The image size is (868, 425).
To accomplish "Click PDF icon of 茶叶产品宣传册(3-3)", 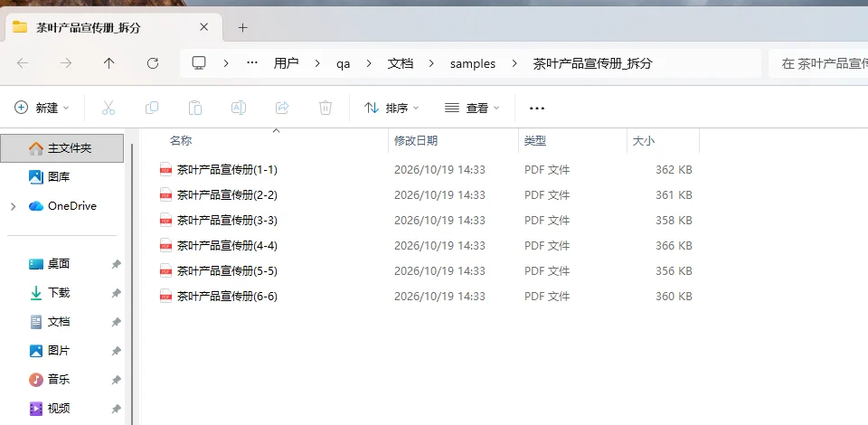I will (165, 221).
